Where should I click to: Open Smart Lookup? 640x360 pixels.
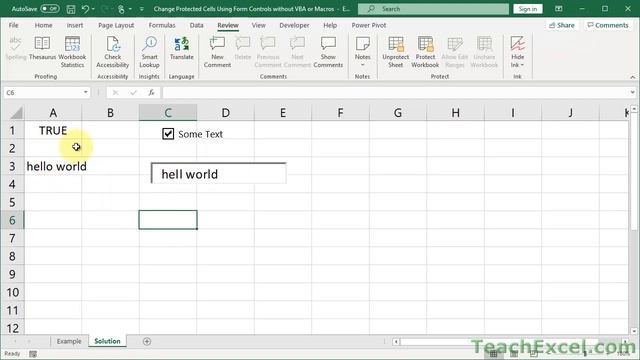tap(149, 52)
